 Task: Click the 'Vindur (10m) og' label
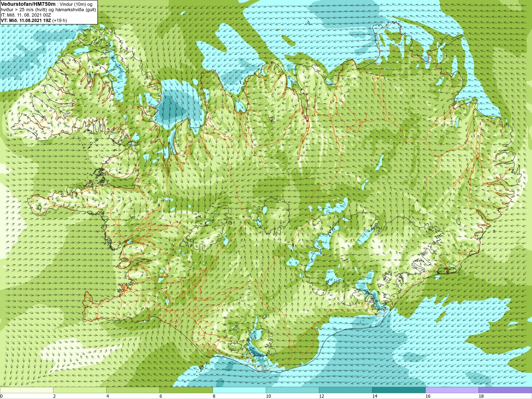click(x=76, y=4)
